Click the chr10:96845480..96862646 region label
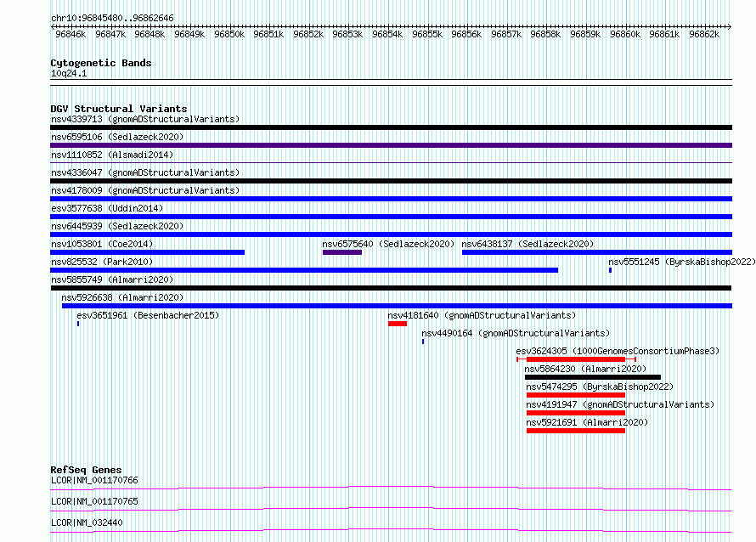This screenshot has width=756, height=542. (x=112, y=18)
